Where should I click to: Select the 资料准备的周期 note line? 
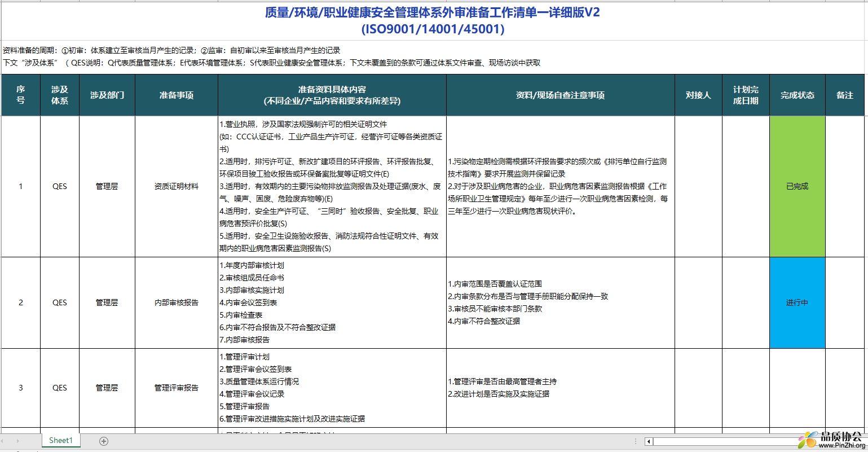(171, 50)
